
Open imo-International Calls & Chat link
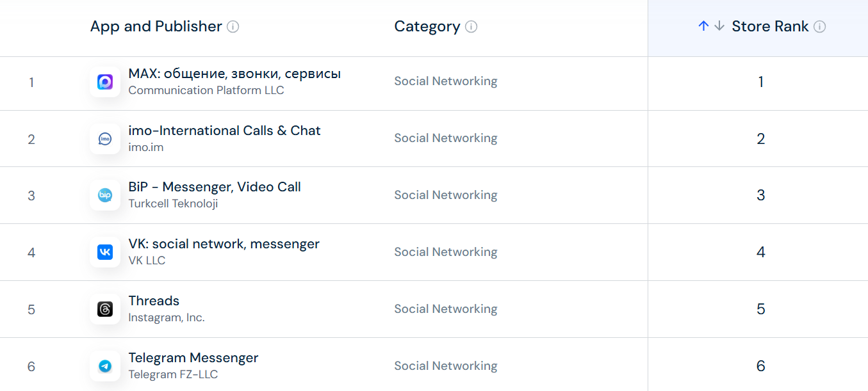(x=224, y=131)
